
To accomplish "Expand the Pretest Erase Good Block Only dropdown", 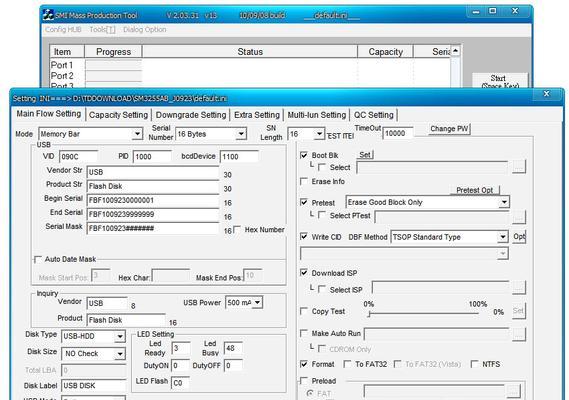I will tap(504, 202).
